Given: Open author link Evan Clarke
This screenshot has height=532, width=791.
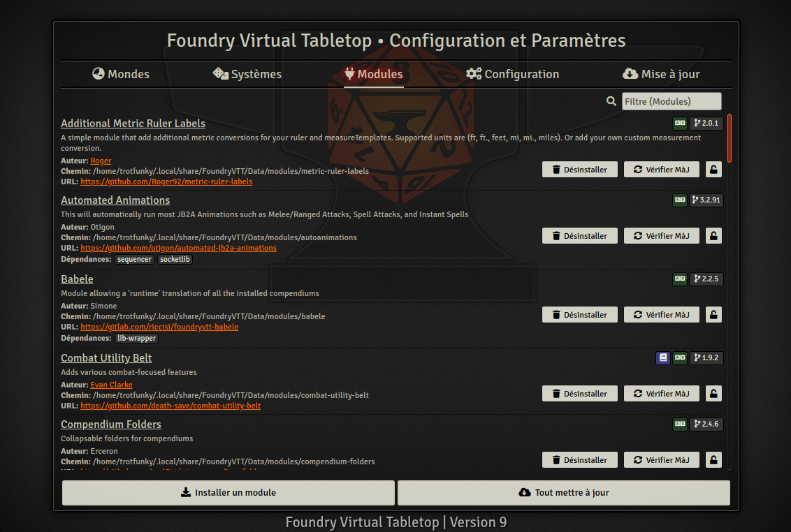Looking at the screenshot, I should (112, 385).
